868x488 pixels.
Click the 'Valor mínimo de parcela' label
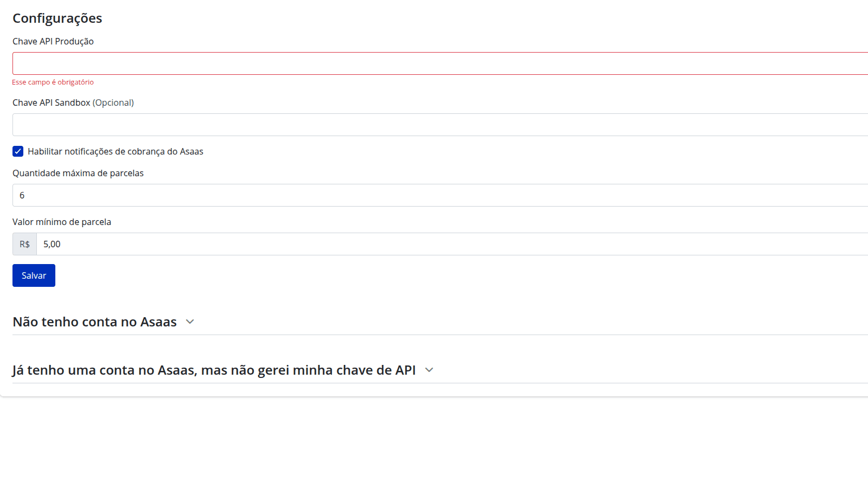(62, 222)
